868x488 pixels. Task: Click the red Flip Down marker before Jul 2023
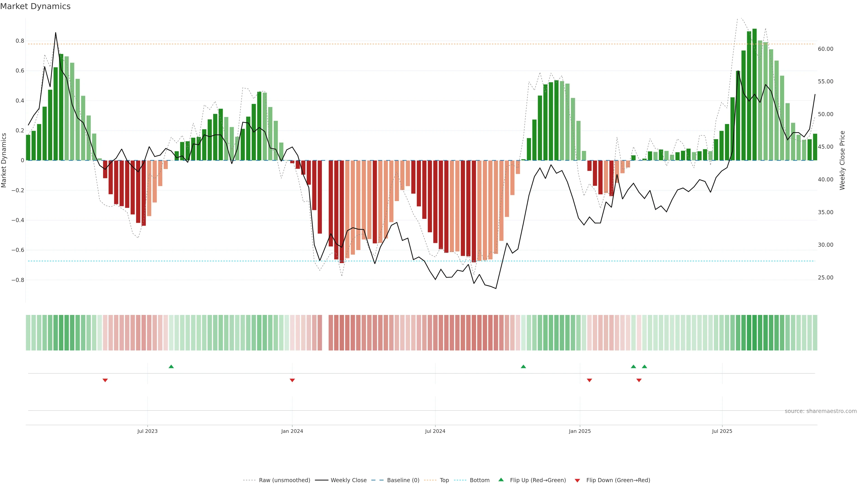[105, 380]
